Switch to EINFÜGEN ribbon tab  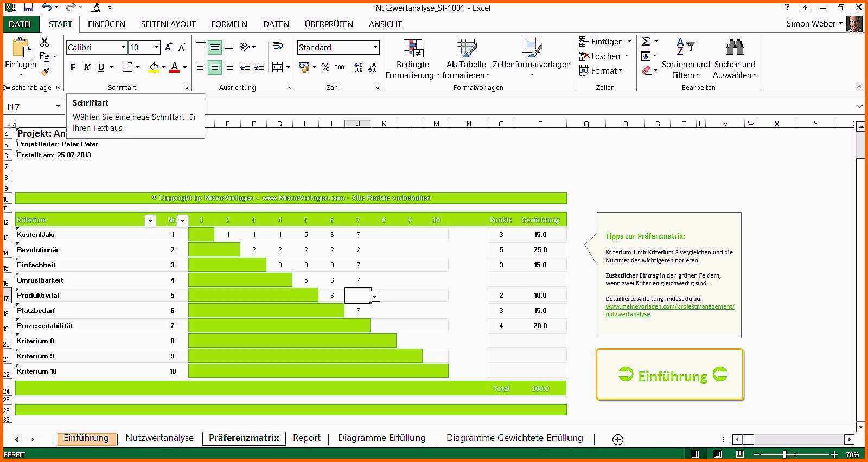(106, 24)
